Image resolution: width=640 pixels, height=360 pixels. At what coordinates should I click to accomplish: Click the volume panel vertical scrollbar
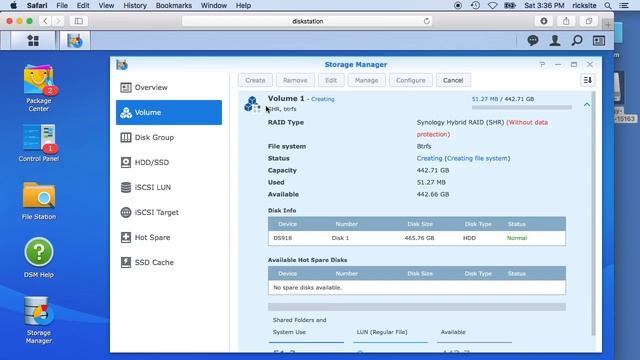pos(593,213)
